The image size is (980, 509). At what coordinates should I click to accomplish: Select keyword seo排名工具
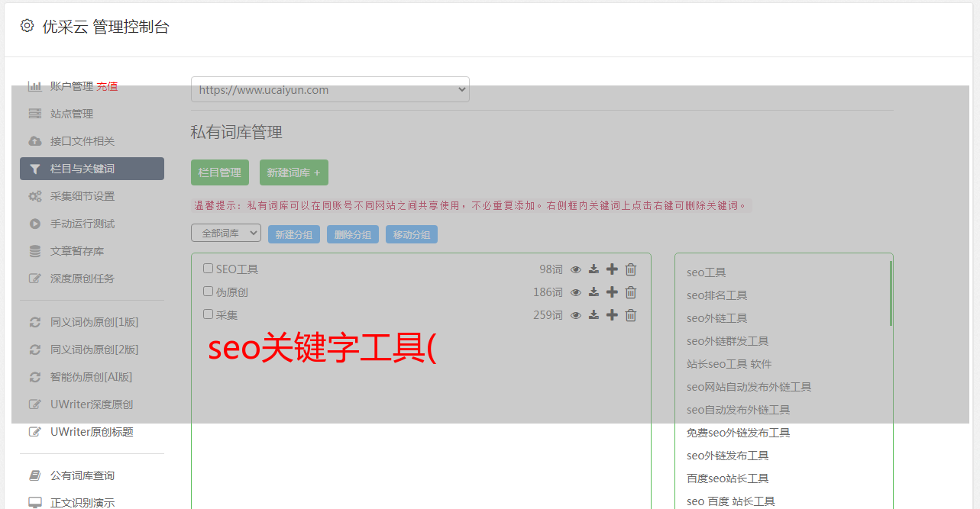717,295
